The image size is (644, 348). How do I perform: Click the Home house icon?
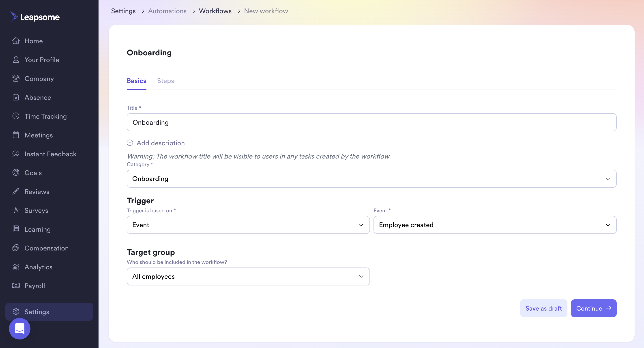click(16, 41)
